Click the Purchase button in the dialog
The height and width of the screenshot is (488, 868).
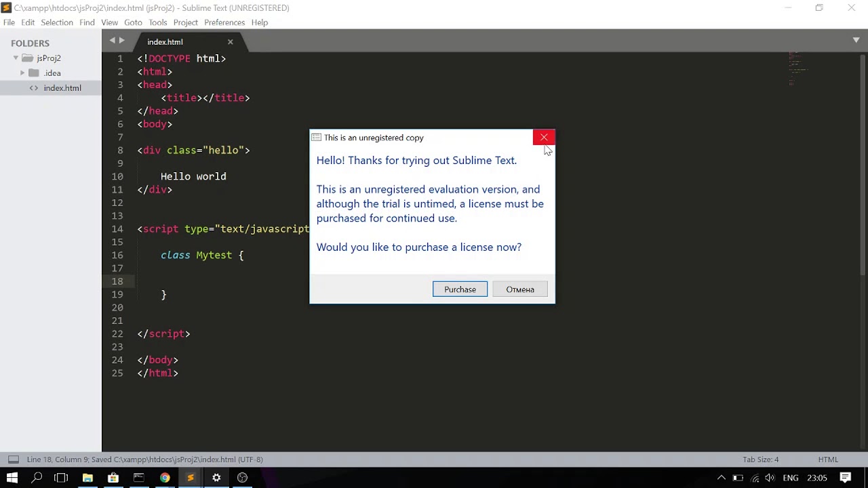(460, 289)
